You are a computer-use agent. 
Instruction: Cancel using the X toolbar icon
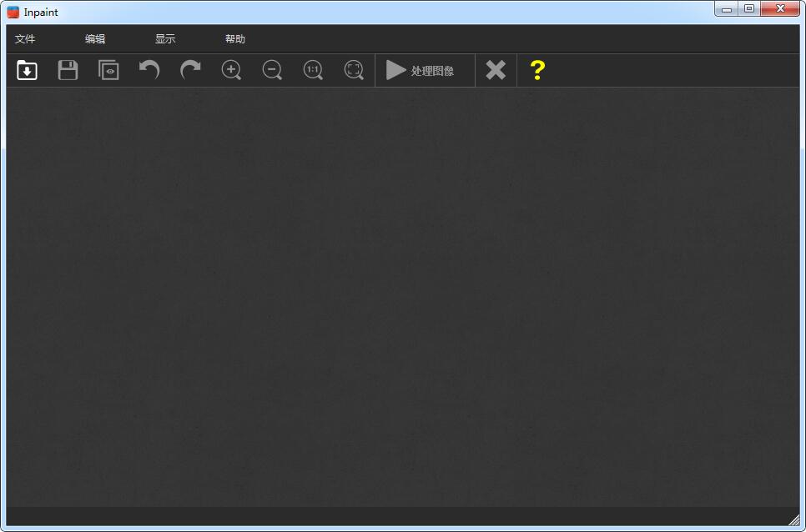(x=496, y=70)
